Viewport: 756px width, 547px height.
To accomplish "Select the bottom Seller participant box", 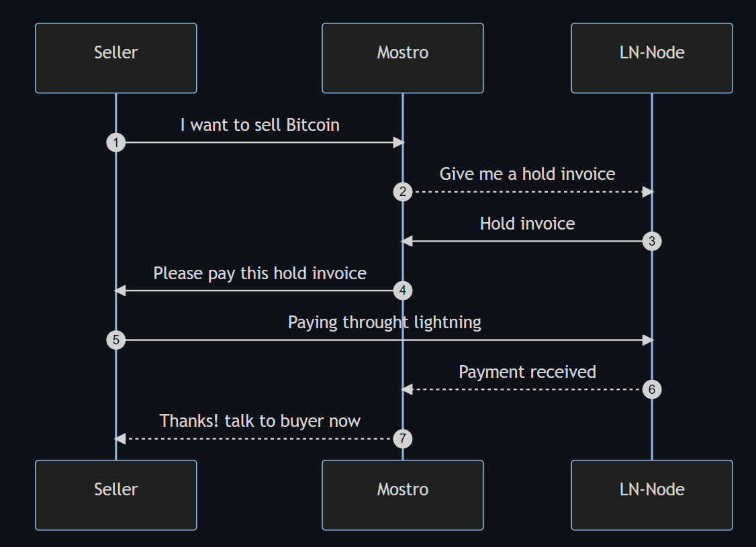I will [x=116, y=495].
